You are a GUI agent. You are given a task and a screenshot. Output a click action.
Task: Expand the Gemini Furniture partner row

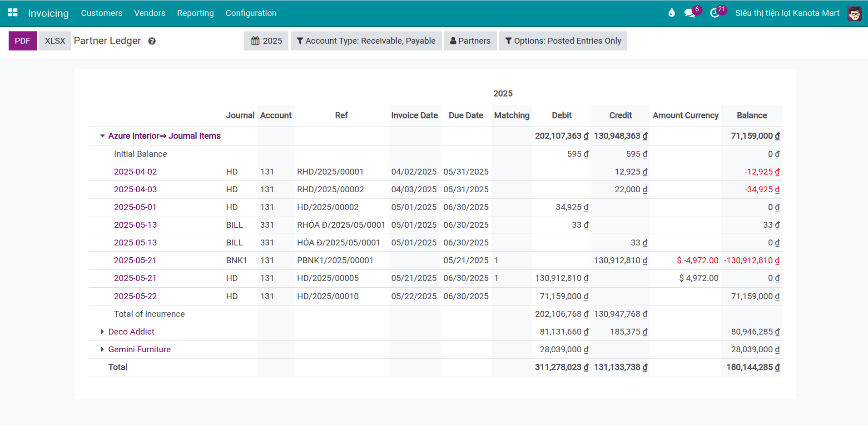[102, 350]
